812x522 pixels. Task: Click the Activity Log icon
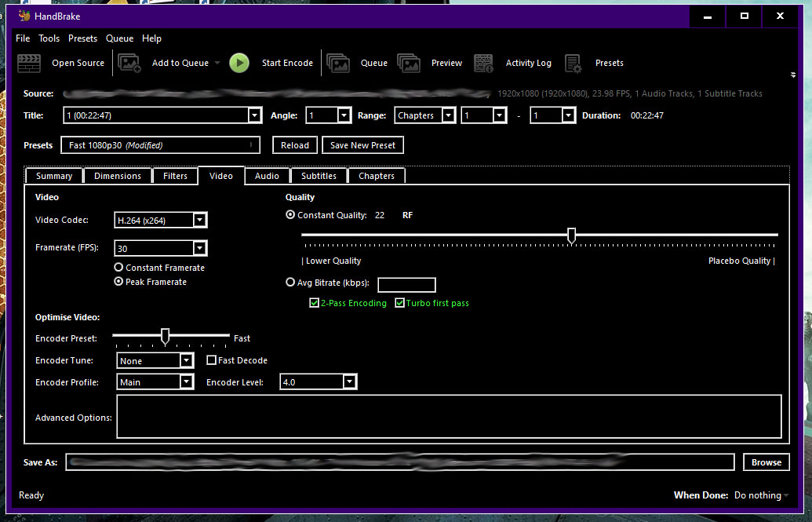click(483, 64)
